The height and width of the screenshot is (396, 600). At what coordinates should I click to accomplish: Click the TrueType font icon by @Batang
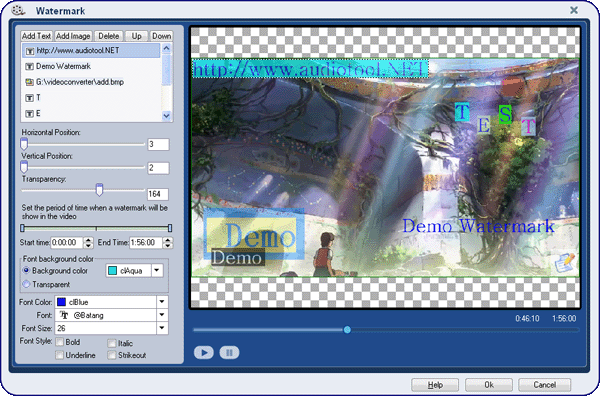click(x=64, y=315)
